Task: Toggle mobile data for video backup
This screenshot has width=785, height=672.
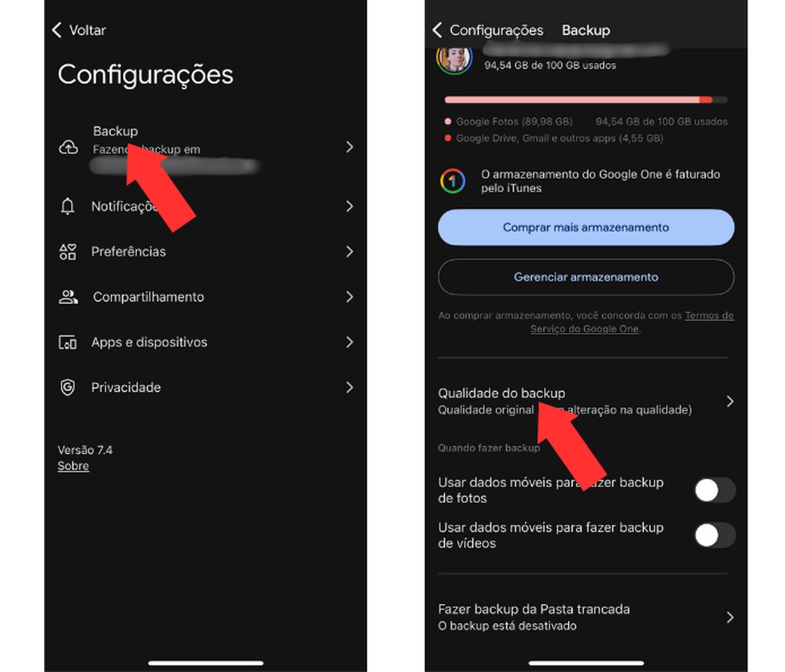Action: pos(715,536)
